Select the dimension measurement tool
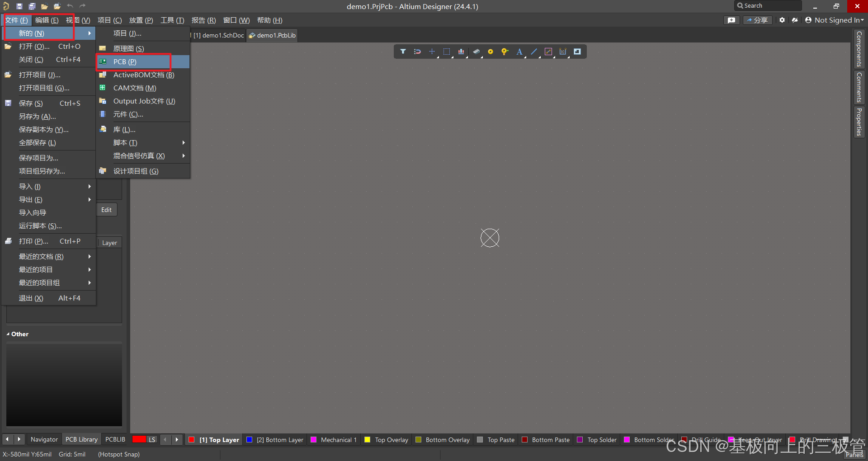The image size is (868, 461). [x=563, y=52]
